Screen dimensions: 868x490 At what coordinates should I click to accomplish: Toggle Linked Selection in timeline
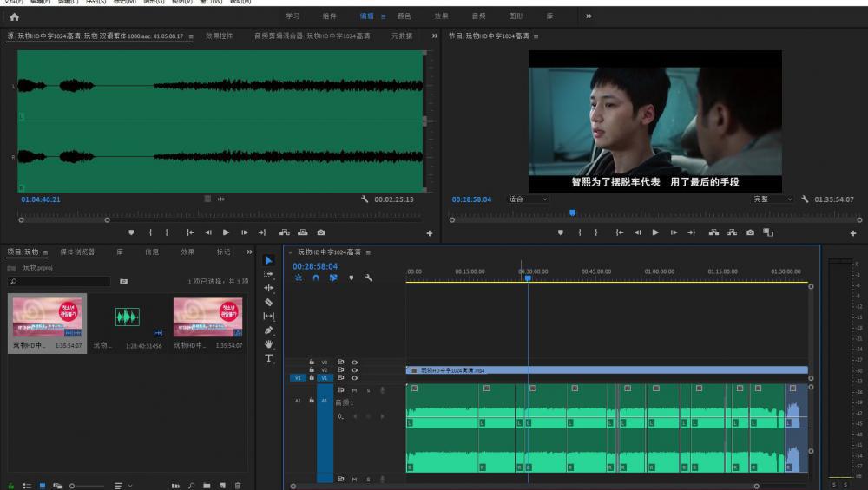[333, 278]
